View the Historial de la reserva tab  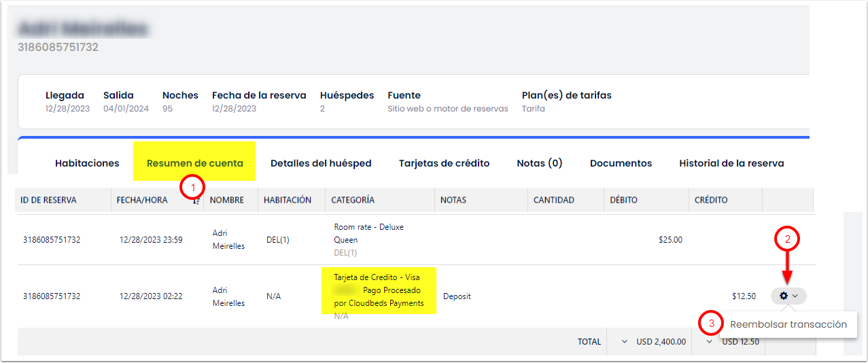(x=731, y=163)
